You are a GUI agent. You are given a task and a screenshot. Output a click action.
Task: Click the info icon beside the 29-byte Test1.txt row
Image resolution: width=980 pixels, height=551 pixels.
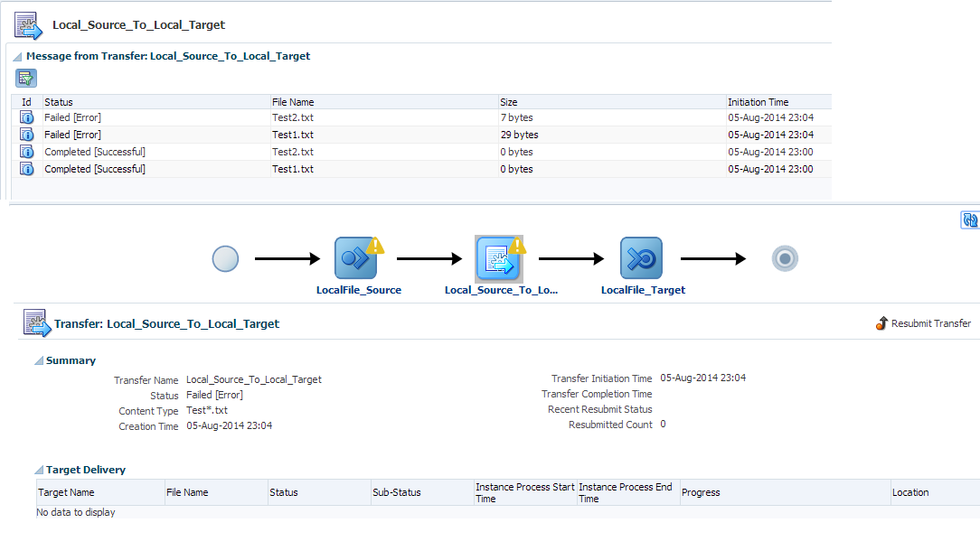[26, 134]
